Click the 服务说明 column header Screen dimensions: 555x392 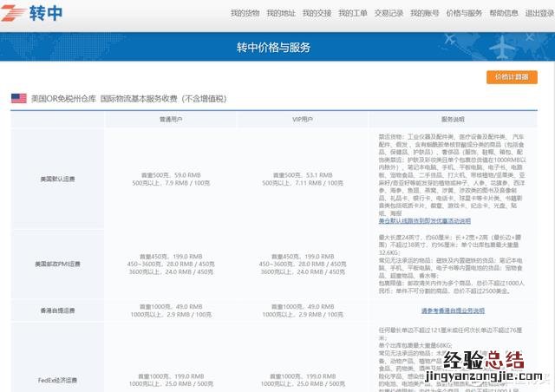pyautogui.click(x=453, y=120)
